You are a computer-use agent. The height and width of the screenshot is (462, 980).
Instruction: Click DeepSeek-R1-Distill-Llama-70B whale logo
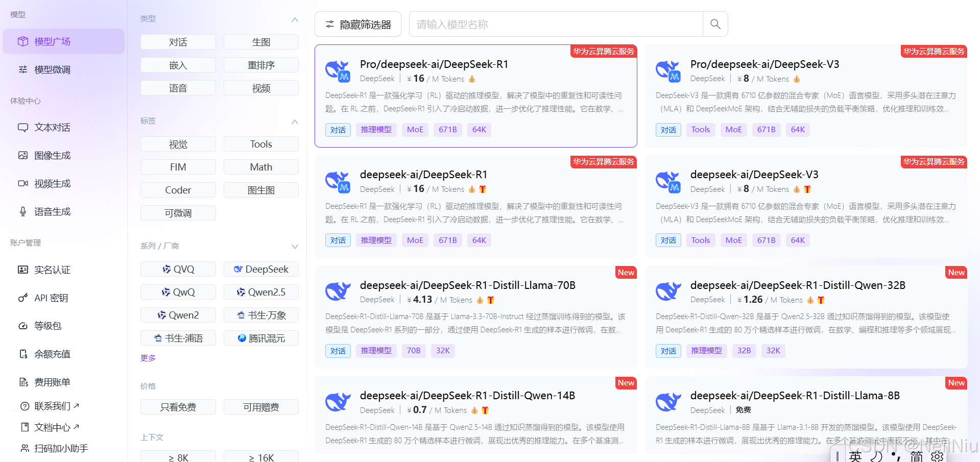click(x=338, y=291)
